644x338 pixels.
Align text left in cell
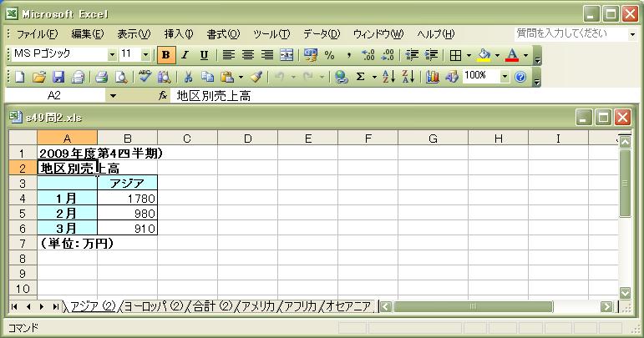228,55
